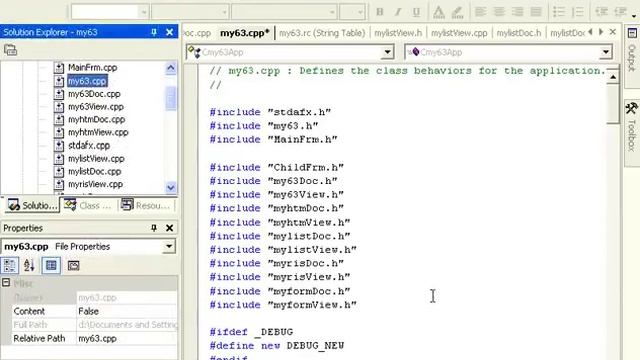
Task: Click the bulleted list icon
Action: [559, 12]
